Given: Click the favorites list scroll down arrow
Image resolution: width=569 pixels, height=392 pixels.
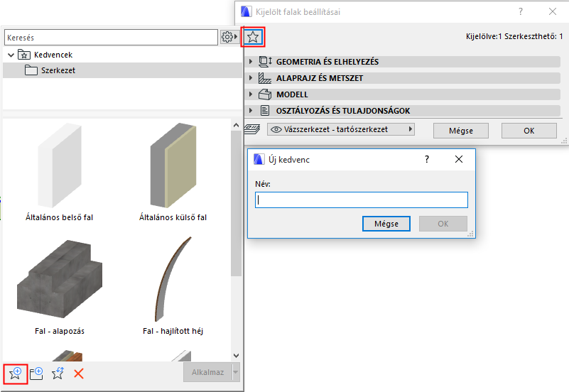Looking at the screenshot, I should pos(237,356).
